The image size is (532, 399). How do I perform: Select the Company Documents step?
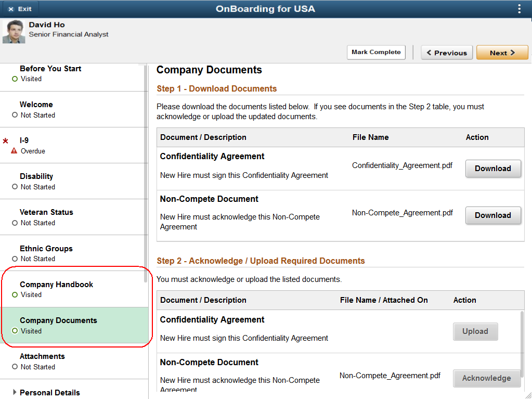74,325
